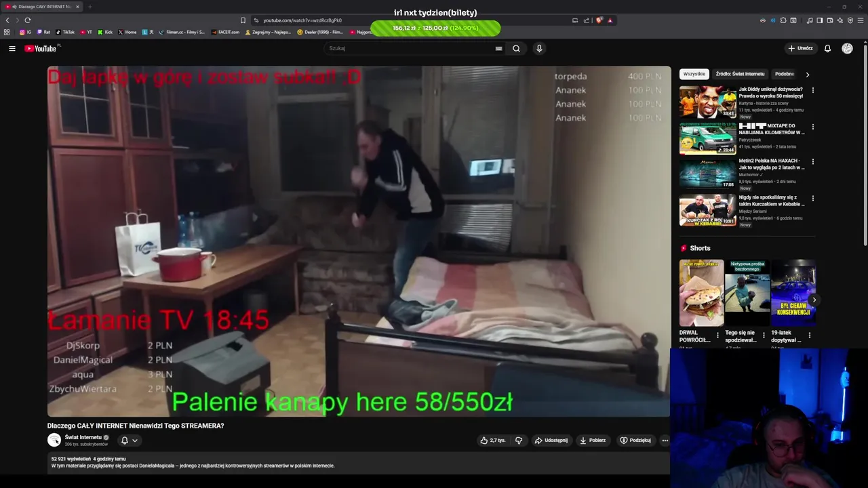The width and height of the screenshot is (868, 488).
Task: Open the FACEIT.com bookmark
Action: click(x=225, y=32)
